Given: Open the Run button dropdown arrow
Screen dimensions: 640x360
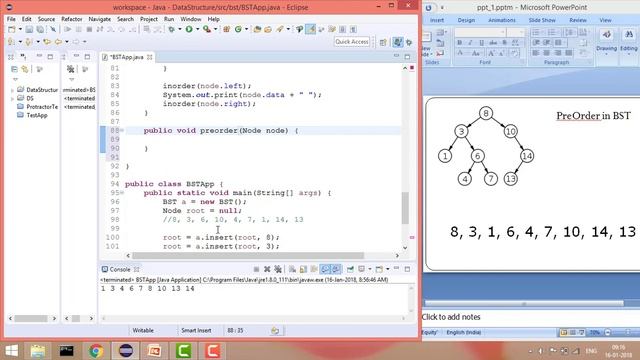Looking at the screenshot, I should [198, 29].
